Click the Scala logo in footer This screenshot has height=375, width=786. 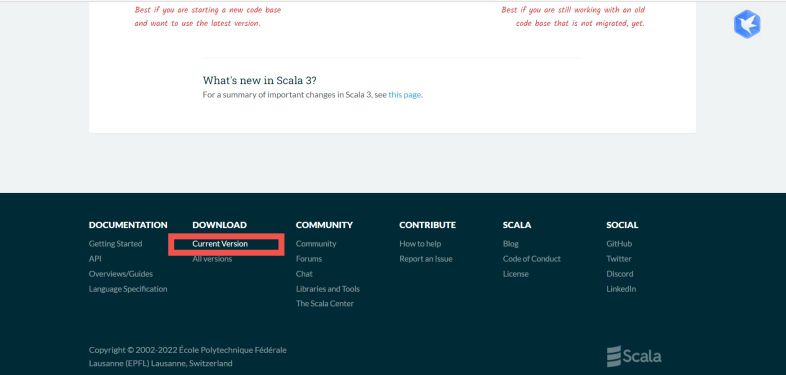pos(634,356)
